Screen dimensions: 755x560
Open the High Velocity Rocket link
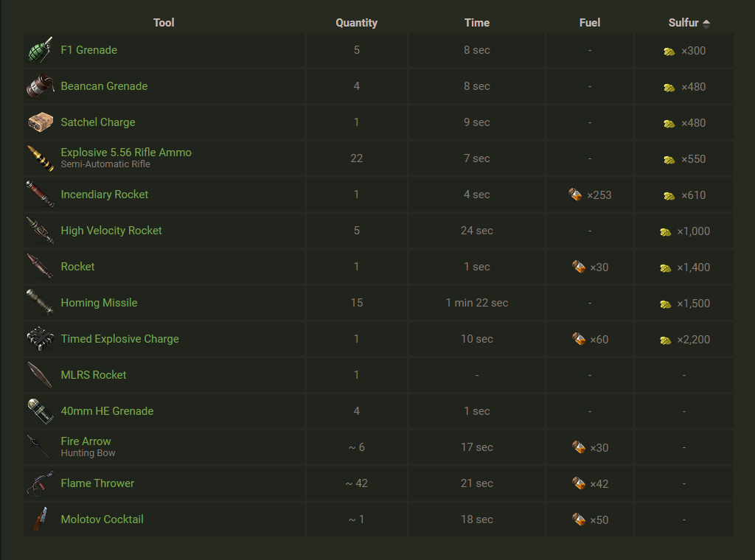[111, 231]
